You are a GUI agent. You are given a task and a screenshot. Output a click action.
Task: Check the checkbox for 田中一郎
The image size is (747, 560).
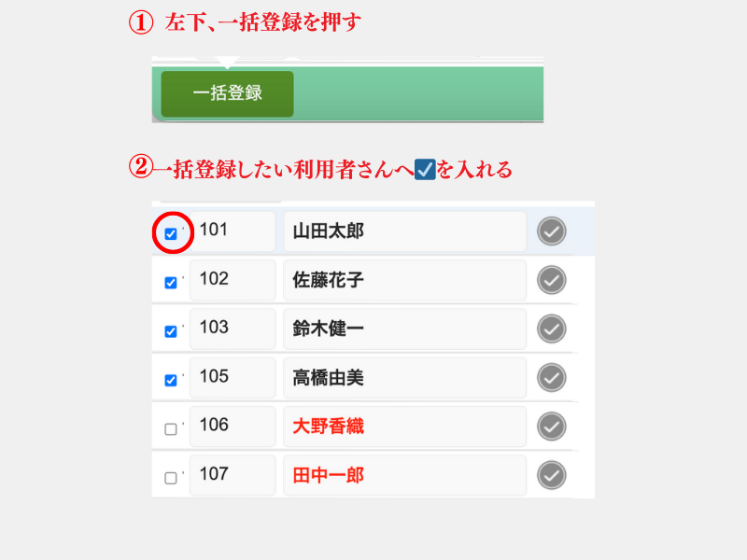coord(171,478)
